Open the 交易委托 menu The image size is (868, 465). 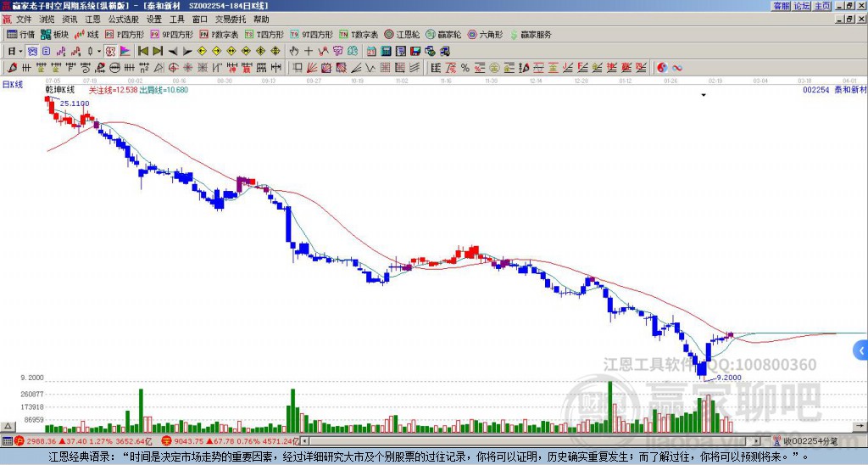click(x=231, y=20)
